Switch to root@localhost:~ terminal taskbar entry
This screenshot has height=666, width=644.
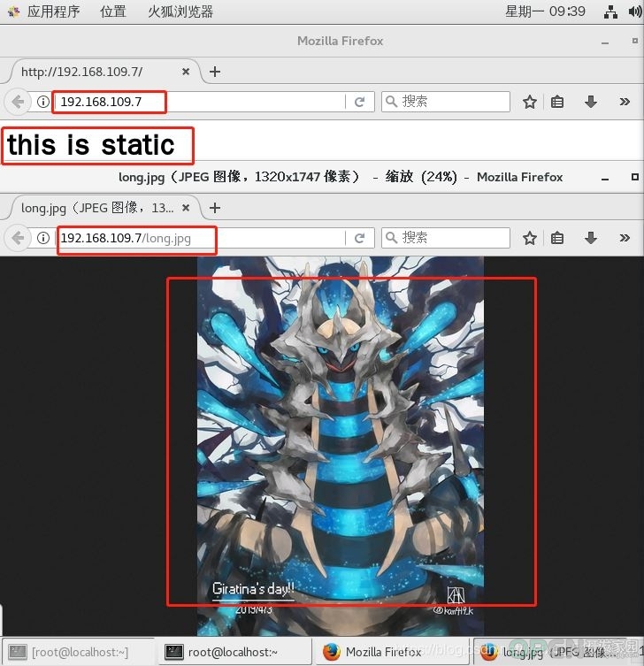[234, 652]
